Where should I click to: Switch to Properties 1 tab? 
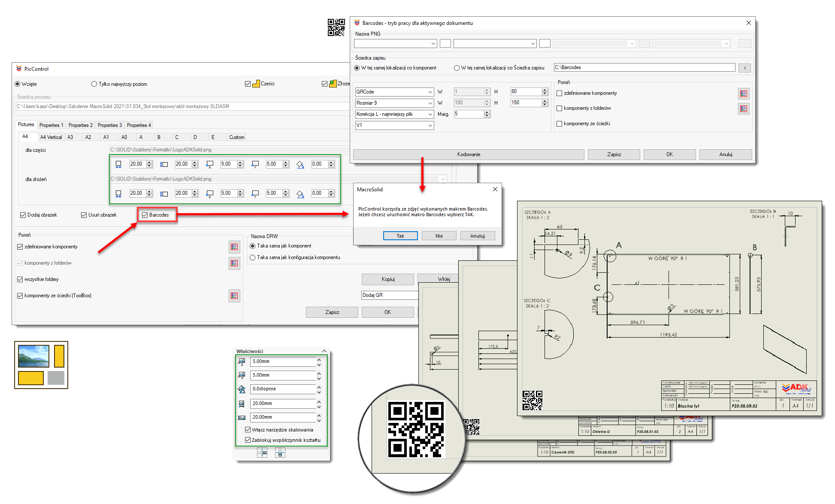51,125
